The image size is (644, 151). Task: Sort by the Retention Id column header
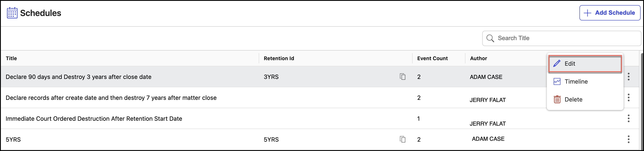tap(279, 58)
